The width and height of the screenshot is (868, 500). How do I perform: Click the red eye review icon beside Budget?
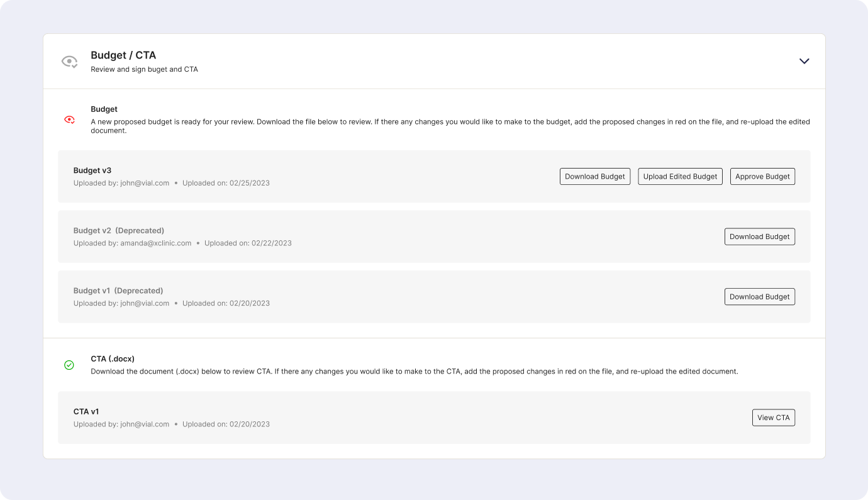69,119
